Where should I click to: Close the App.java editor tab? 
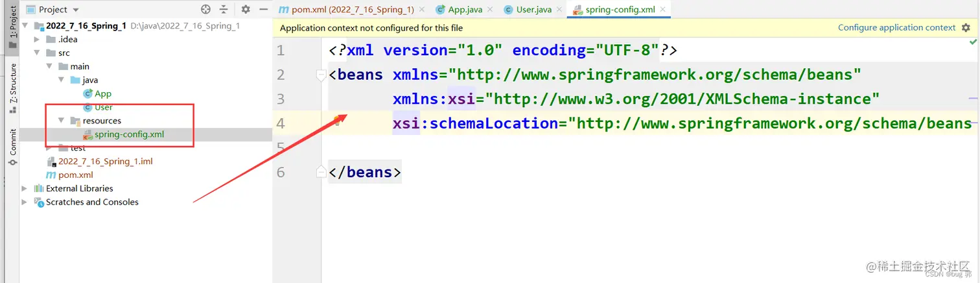489,10
